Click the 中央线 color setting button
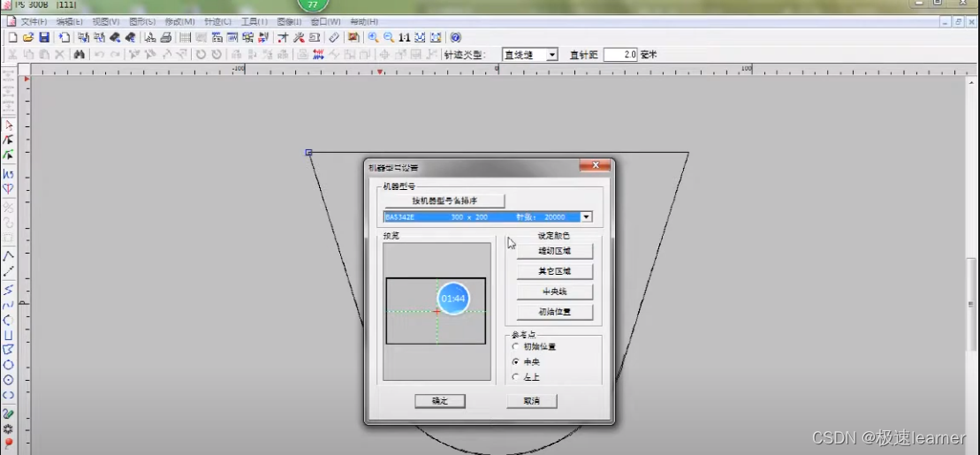This screenshot has width=980, height=455. (x=555, y=292)
